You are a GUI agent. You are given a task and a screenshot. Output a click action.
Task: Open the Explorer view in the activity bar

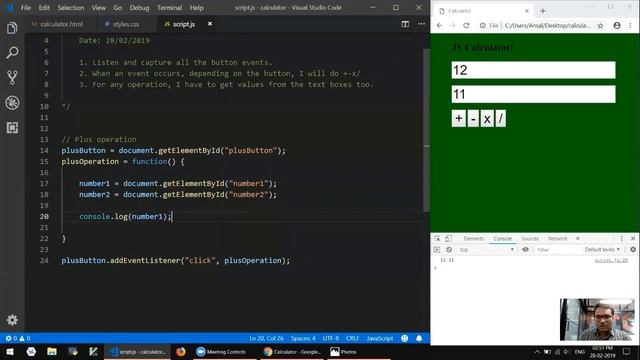pyautogui.click(x=12, y=28)
